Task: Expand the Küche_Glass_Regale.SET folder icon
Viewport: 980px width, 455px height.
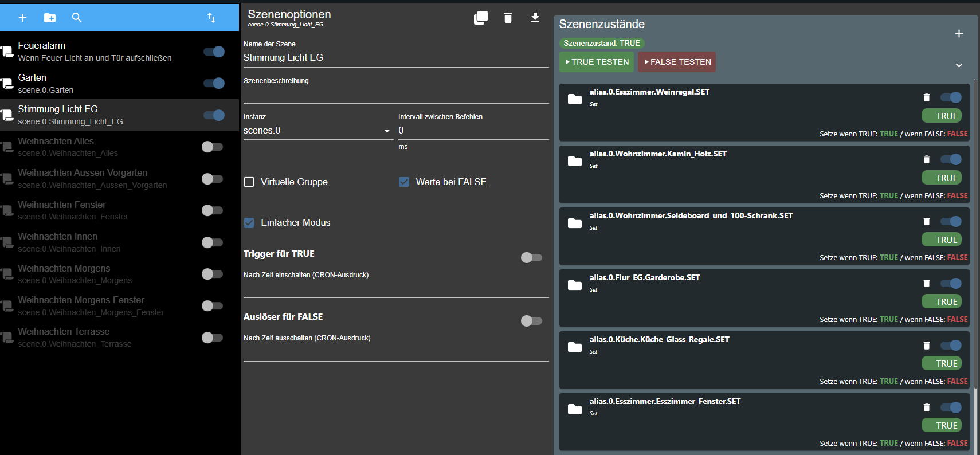Action: [575, 347]
